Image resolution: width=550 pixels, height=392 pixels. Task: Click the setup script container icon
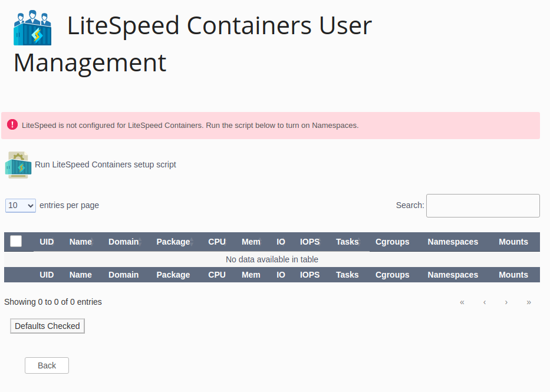pos(18,165)
